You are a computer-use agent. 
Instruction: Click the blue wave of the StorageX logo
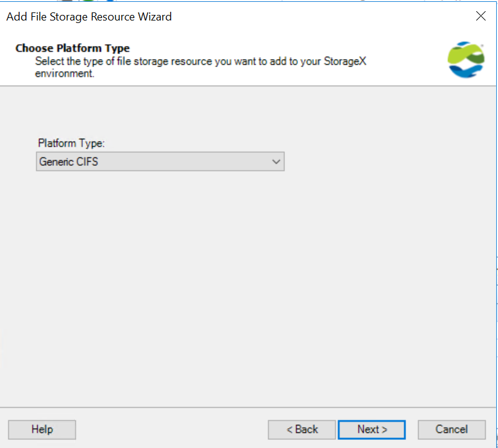click(464, 71)
